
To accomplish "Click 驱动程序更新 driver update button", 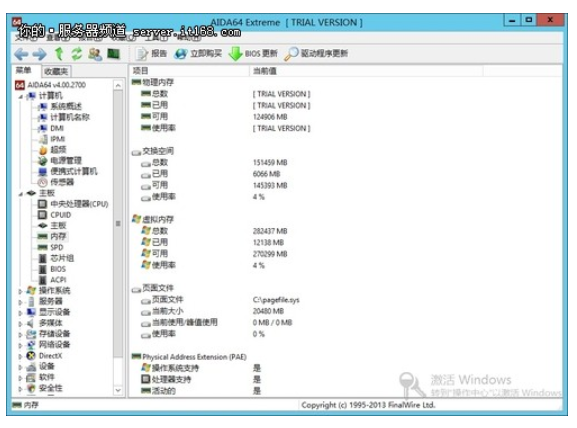I will pyautogui.click(x=316, y=54).
